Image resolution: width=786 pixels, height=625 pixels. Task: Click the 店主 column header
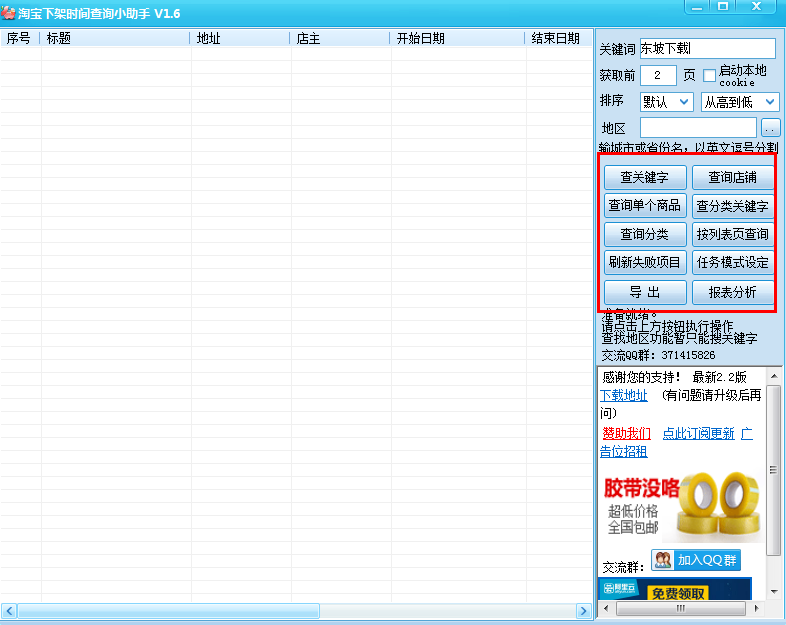(x=340, y=38)
